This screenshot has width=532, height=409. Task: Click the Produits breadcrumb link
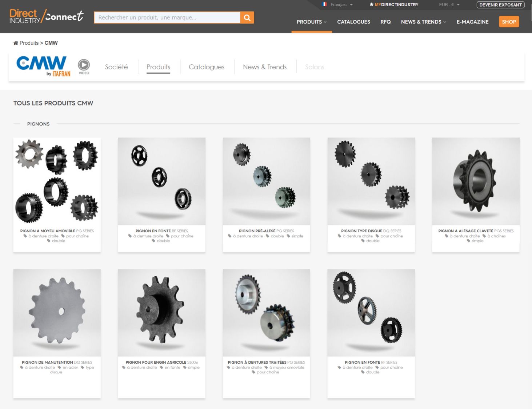coord(29,43)
